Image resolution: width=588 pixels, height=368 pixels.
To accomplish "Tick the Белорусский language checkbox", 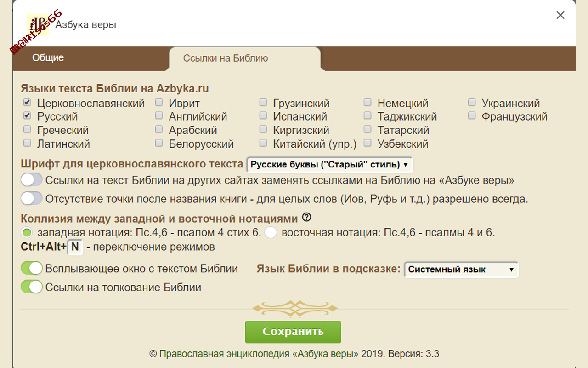I will [x=159, y=143].
